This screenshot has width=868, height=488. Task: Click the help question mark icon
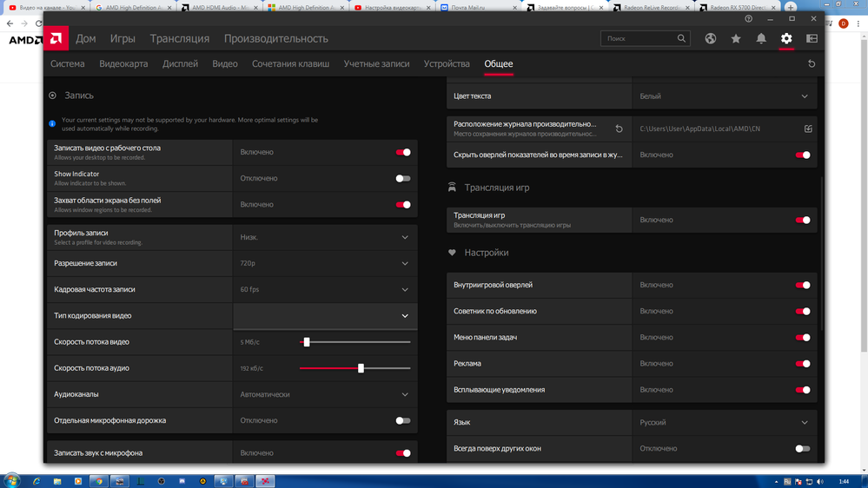(x=748, y=18)
